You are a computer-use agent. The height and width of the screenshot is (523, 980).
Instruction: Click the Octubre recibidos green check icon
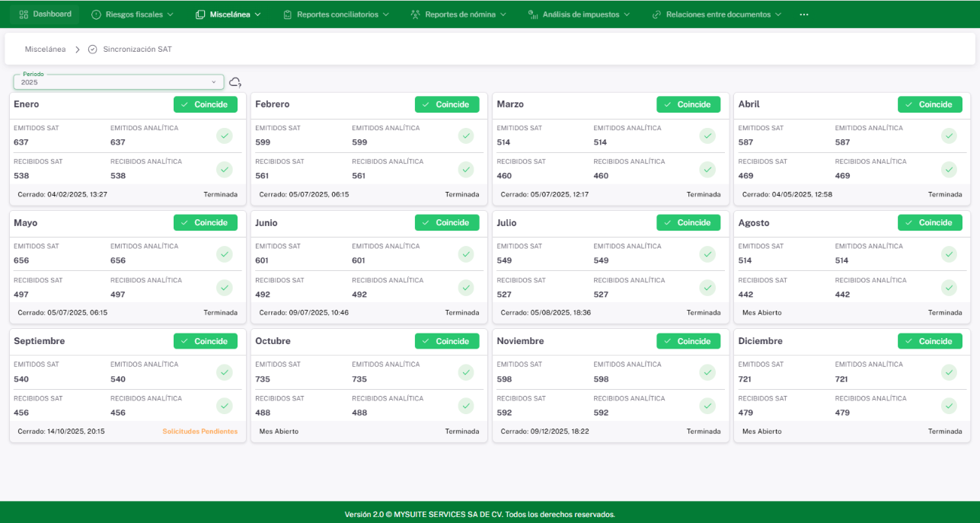click(x=465, y=406)
